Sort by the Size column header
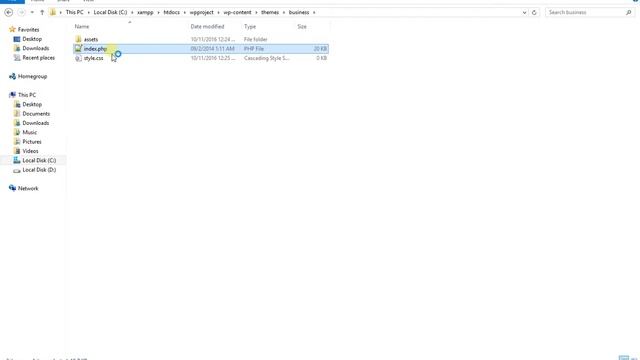The width and height of the screenshot is (640, 360). pos(302,27)
